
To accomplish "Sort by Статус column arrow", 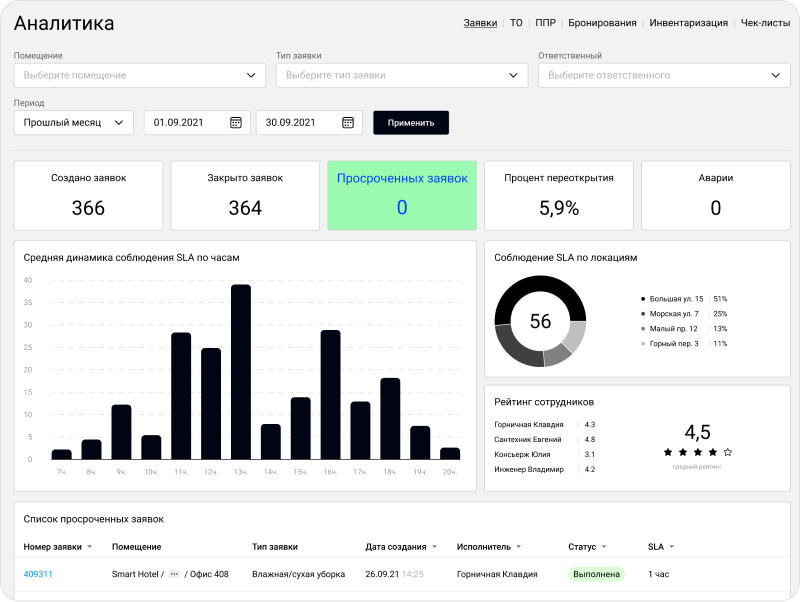I will click(608, 547).
